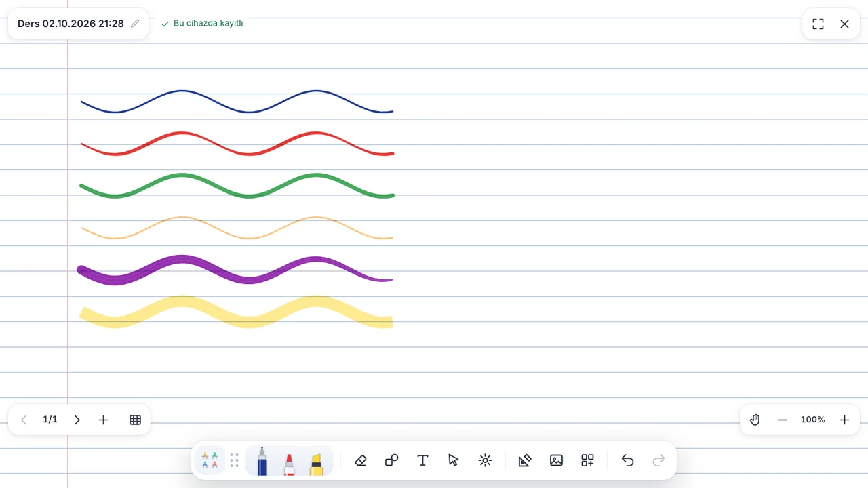Open the add widgets grid icon
Image resolution: width=868 pixels, height=488 pixels.
click(x=587, y=461)
